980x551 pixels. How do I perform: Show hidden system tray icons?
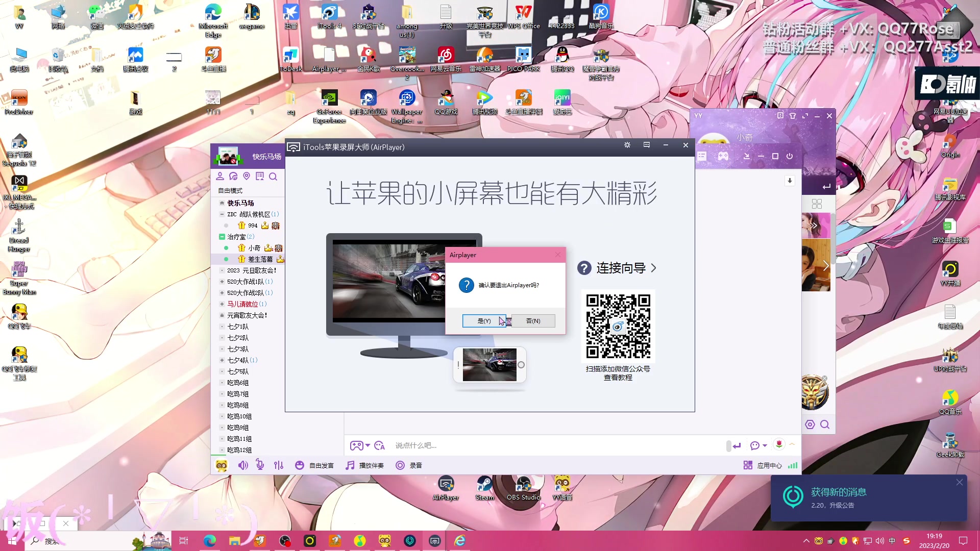(806, 541)
